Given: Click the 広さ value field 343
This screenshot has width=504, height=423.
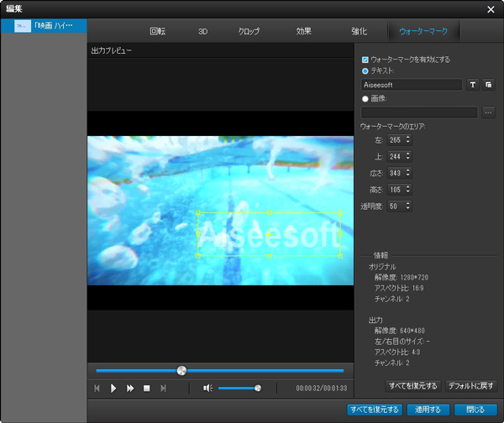Looking at the screenshot, I should (396, 173).
